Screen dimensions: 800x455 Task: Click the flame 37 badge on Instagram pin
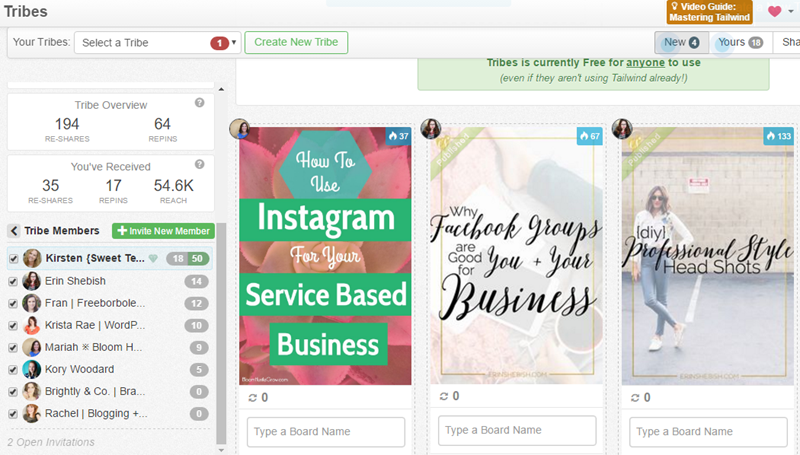pos(398,136)
